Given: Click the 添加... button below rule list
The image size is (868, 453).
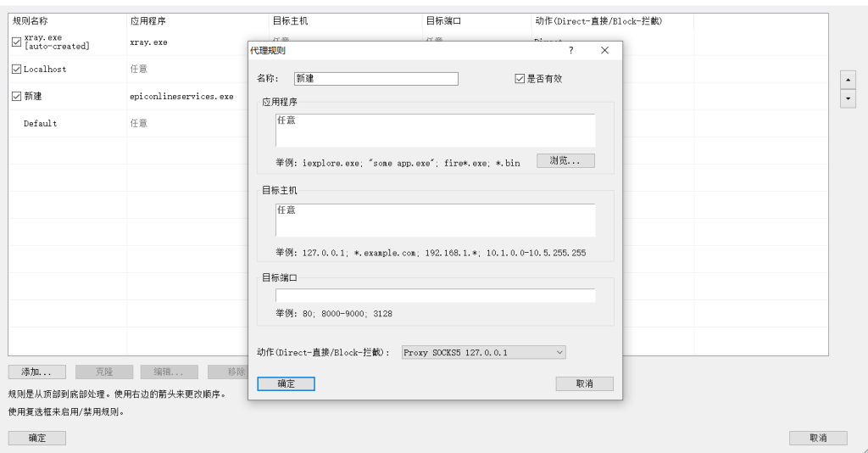Looking at the screenshot, I should (37, 372).
